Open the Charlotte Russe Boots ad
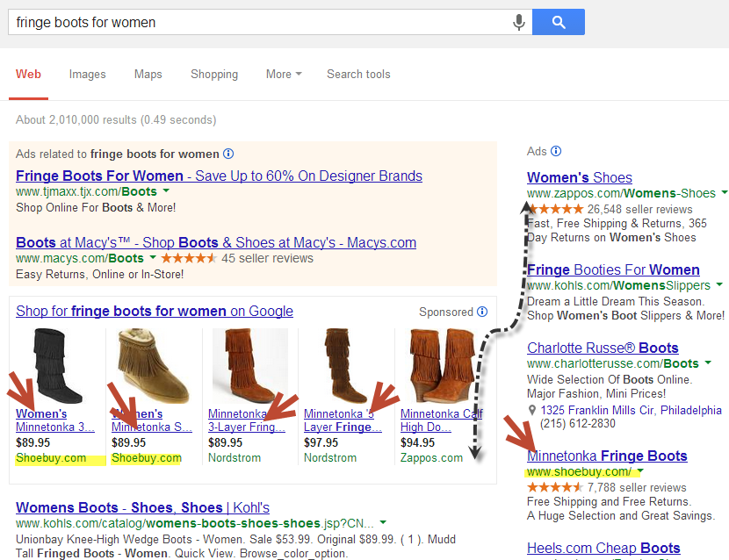 [603, 348]
